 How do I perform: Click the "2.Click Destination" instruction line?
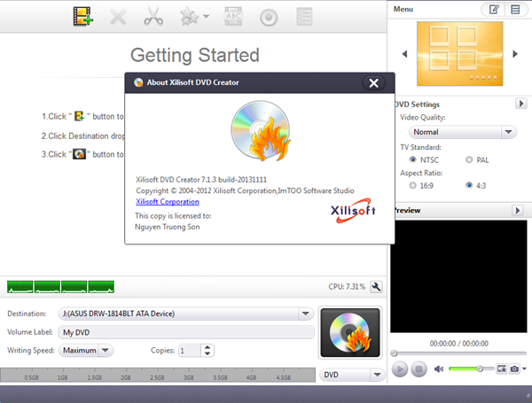(83, 136)
